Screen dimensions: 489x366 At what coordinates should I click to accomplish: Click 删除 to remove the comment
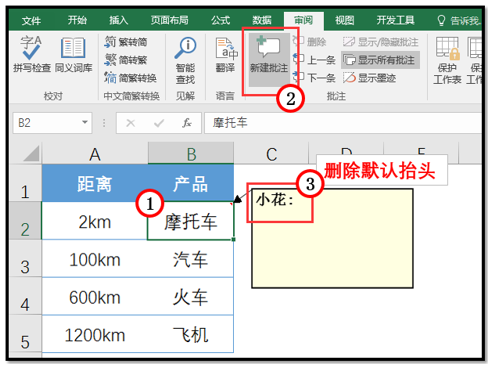310,42
